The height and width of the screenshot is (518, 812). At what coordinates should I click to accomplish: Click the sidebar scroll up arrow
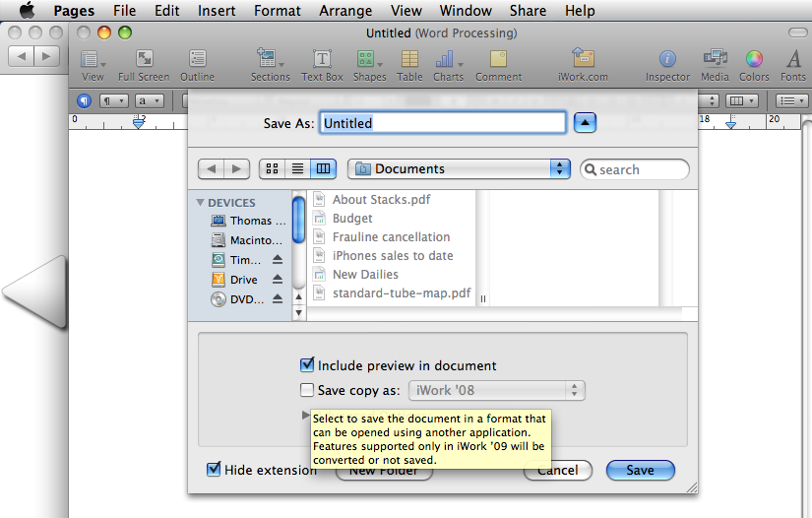[298, 296]
